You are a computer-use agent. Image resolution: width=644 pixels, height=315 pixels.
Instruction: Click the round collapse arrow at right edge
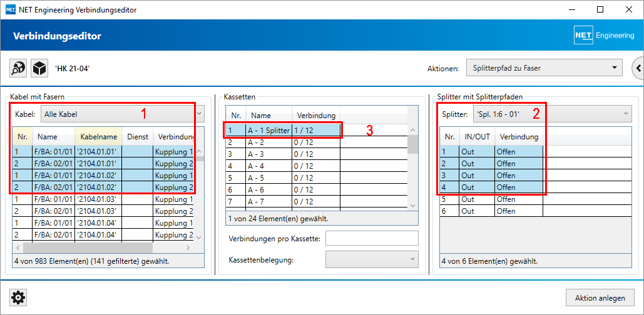tap(638, 68)
